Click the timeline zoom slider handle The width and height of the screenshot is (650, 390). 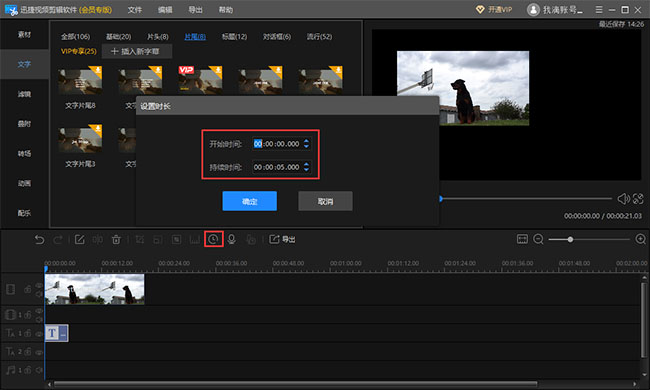point(570,240)
